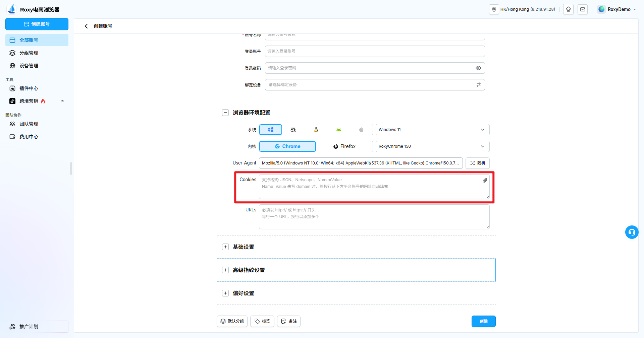This screenshot has width=644, height=338.
Task: Choose the Chrome kernel option
Action: tap(287, 146)
